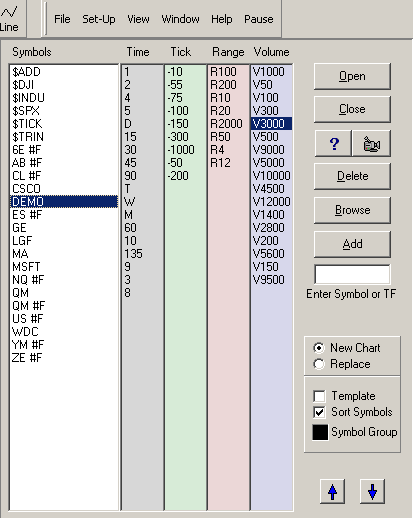Move item down with blue down arrow
Viewport: 413px width, 519px height.
[x=372, y=491]
